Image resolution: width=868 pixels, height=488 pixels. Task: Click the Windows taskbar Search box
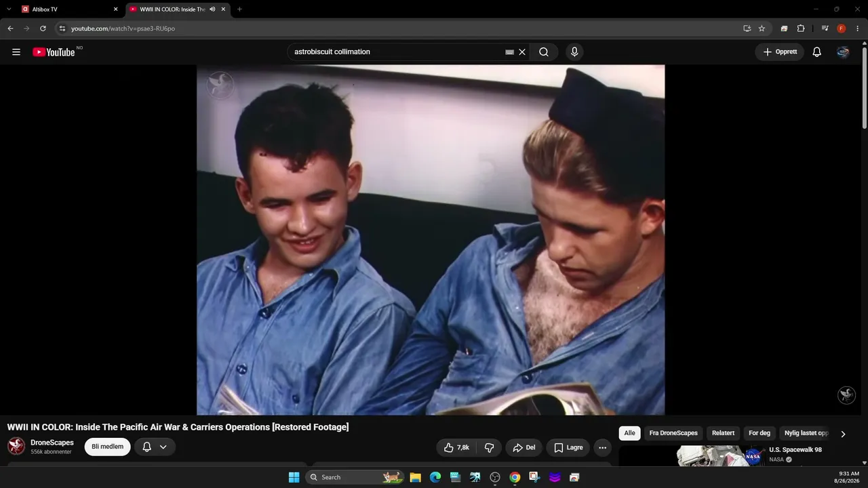pos(355,477)
